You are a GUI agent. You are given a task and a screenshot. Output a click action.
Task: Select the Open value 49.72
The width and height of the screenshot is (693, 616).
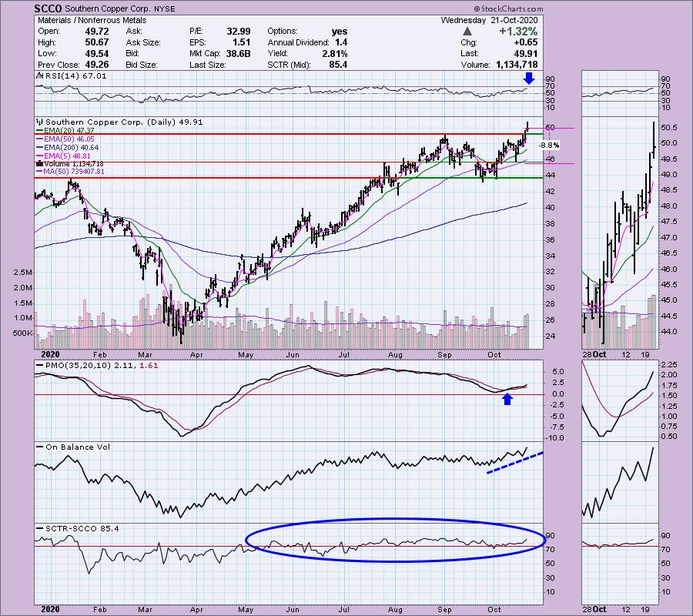coord(96,32)
